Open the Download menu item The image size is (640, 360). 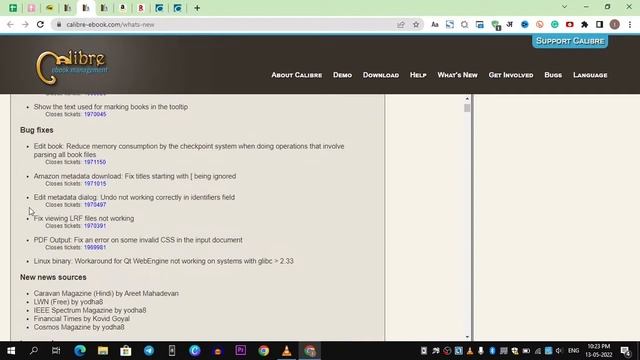coord(381,75)
